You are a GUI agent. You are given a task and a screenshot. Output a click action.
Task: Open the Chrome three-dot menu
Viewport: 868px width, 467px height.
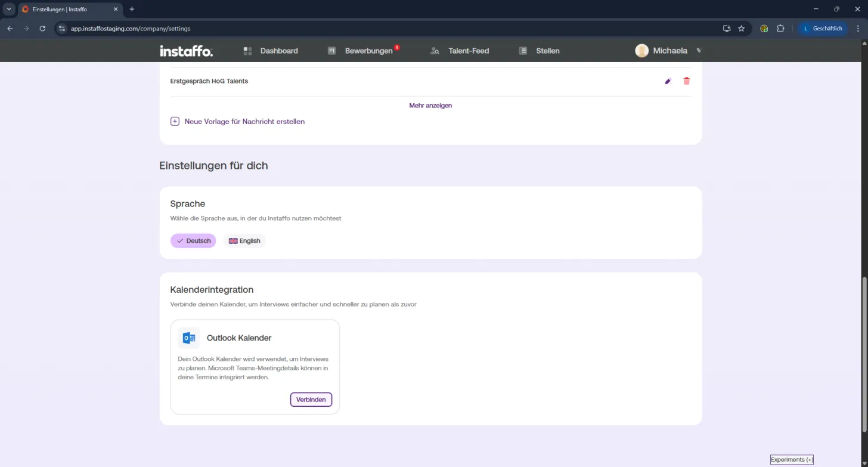point(858,28)
